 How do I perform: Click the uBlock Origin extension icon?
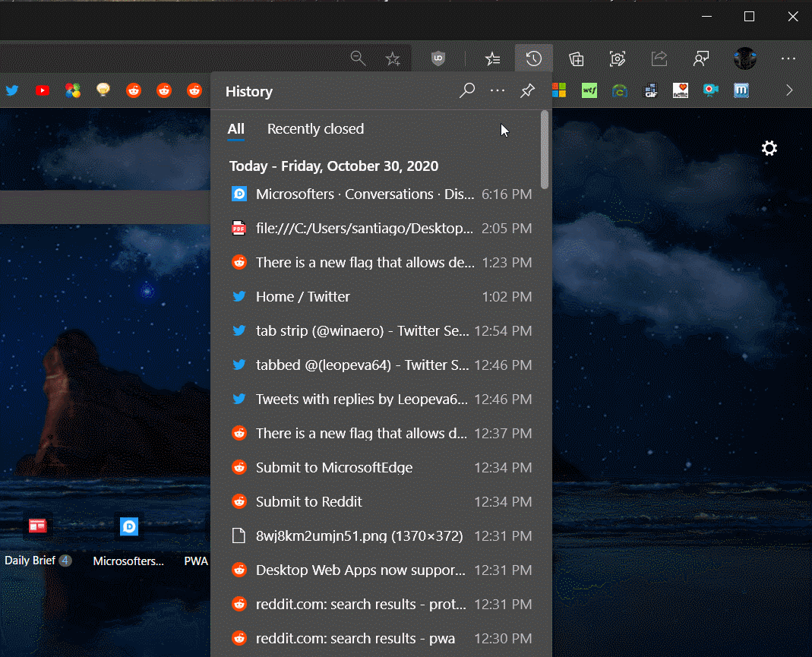tap(438, 58)
